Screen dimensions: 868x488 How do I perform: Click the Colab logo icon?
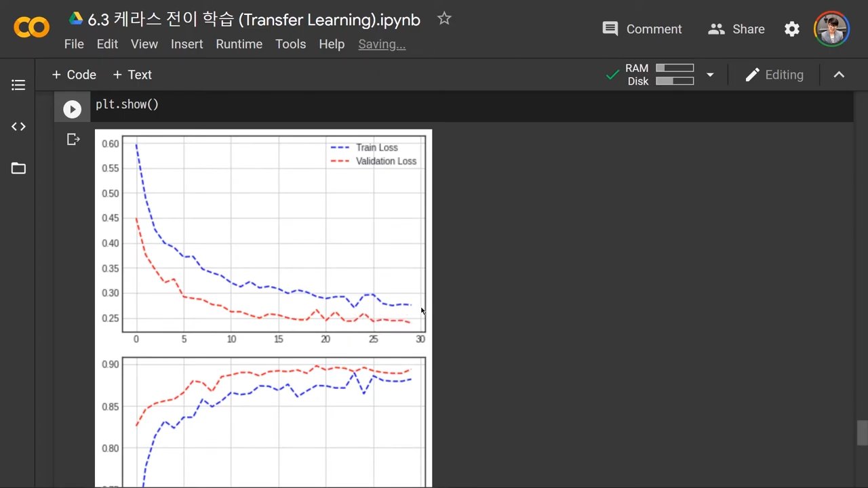(32, 28)
